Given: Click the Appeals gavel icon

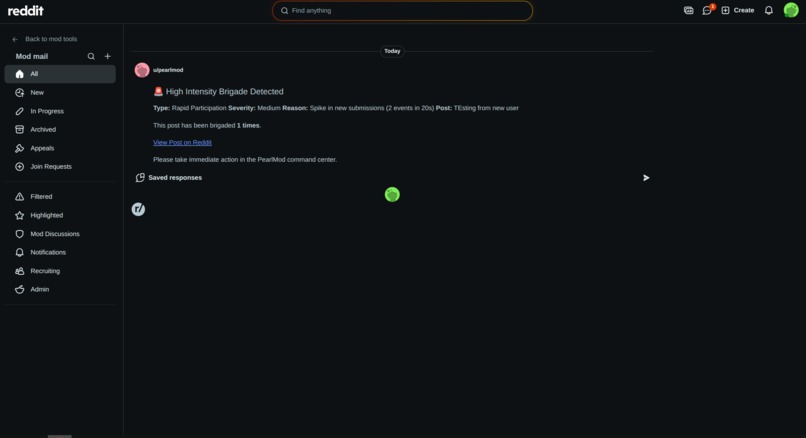Looking at the screenshot, I should click(x=20, y=148).
